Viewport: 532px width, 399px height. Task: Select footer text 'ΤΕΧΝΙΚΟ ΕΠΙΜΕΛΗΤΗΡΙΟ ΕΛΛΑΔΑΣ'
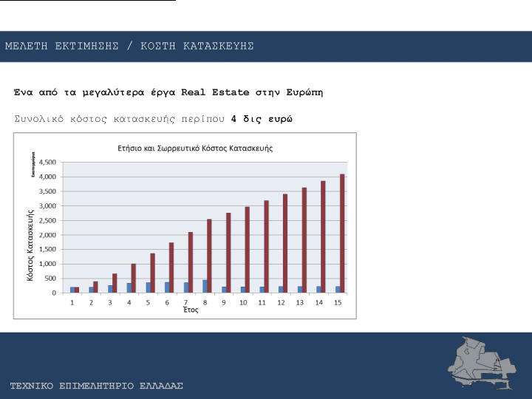tap(96, 386)
